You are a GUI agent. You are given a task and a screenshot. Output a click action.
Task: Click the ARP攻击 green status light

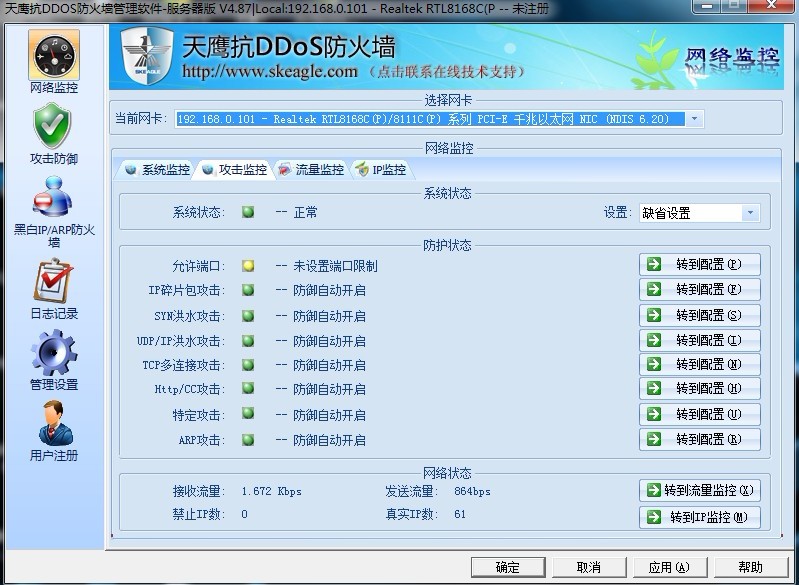(248, 439)
